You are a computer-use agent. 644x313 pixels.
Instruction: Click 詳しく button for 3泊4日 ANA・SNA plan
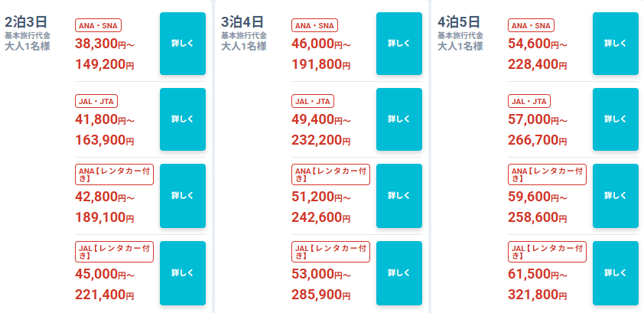[x=399, y=44]
